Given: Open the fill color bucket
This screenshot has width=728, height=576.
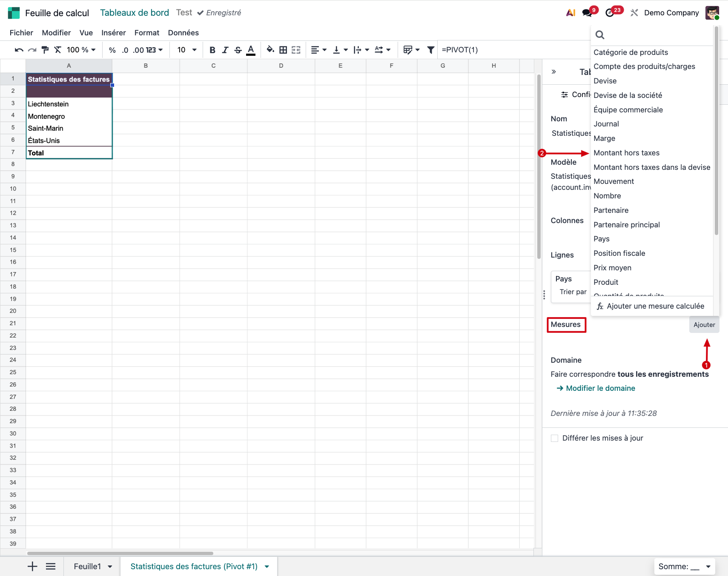Looking at the screenshot, I should coord(270,50).
